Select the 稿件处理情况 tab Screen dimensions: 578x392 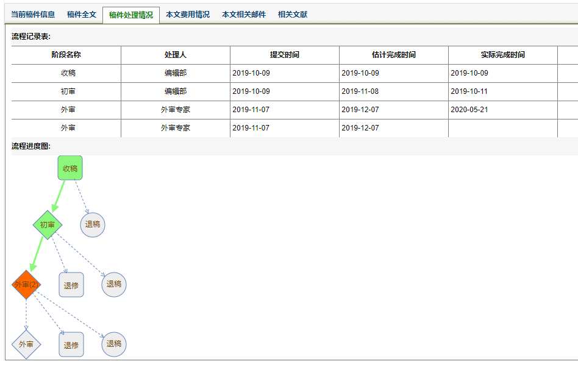(131, 15)
